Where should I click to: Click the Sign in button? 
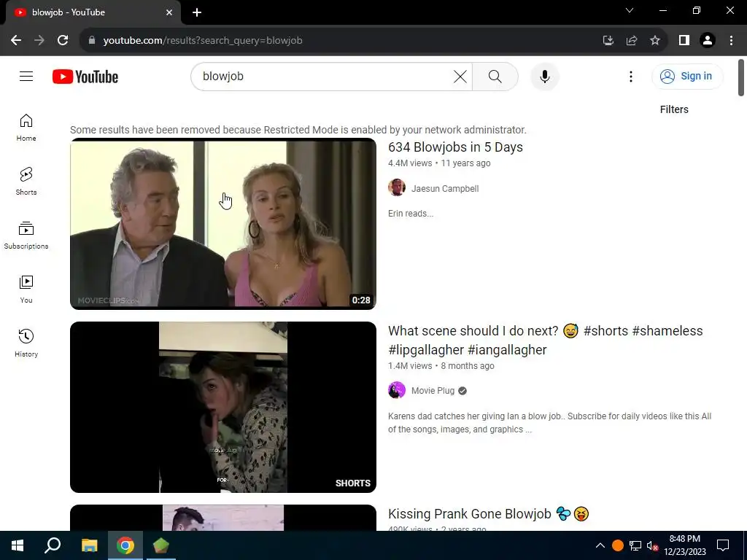click(x=687, y=76)
